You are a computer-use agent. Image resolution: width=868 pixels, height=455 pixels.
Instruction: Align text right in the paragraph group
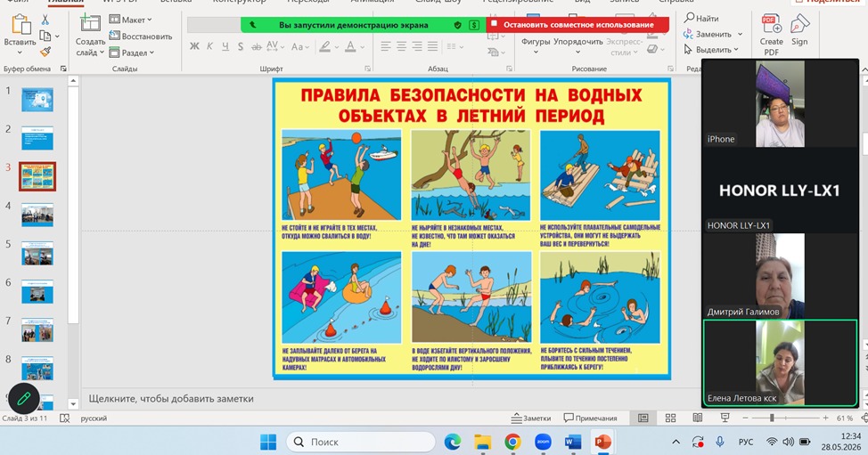coord(417,46)
